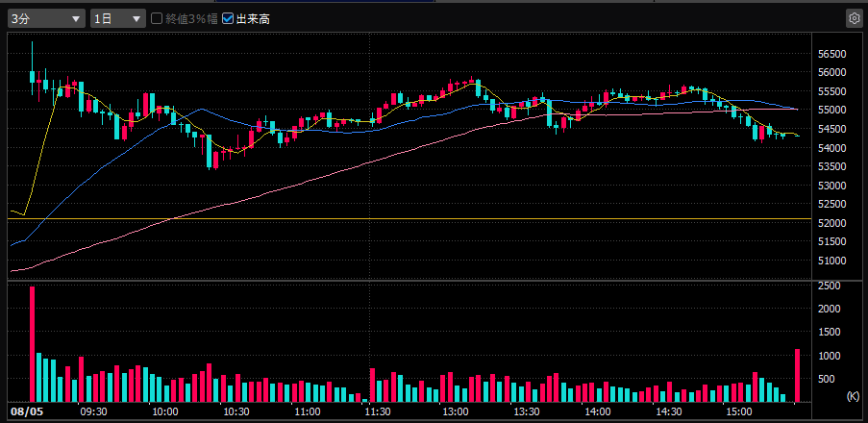Click the 56000 price axis label
The width and height of the screenshot is (868, 423).
click(x=831, y=72)
